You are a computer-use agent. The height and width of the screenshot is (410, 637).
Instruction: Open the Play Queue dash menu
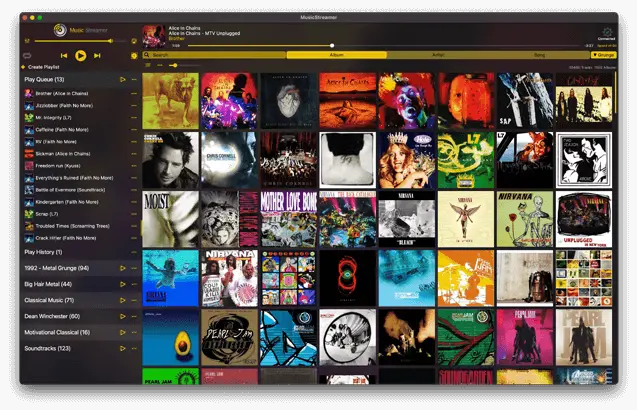pos(134,80)
